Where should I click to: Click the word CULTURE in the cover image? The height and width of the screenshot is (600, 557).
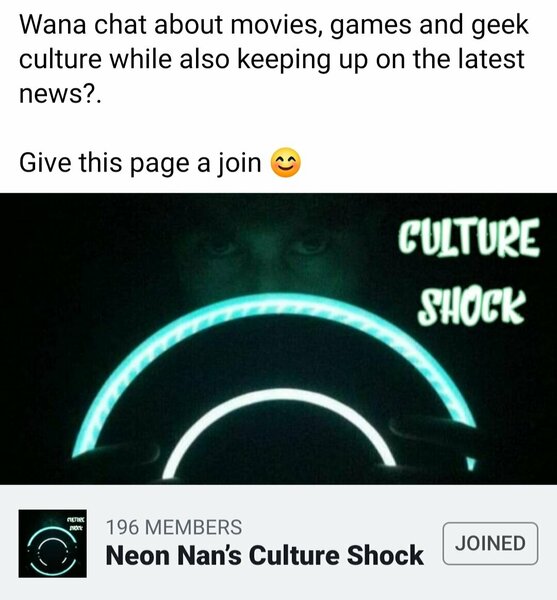469,238
